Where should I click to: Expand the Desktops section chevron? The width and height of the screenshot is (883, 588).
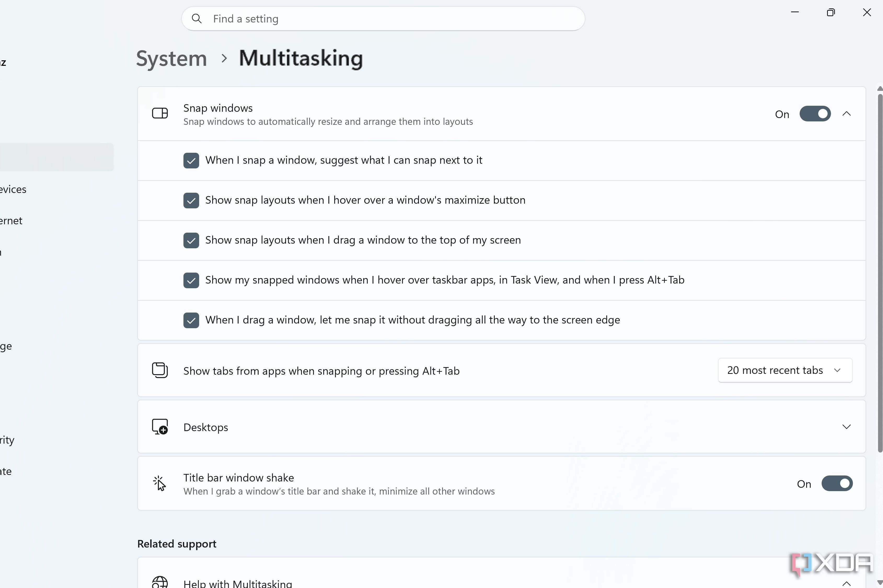click(x=846, y=427)
